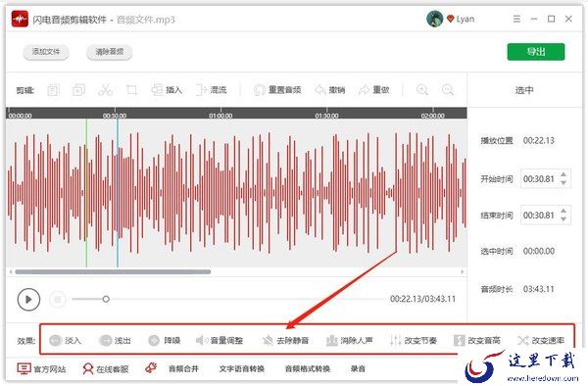The width and height of the screenshot is (588, 386).
Task: Click the playback progress slider handle
Action: (x=106, y=299)
